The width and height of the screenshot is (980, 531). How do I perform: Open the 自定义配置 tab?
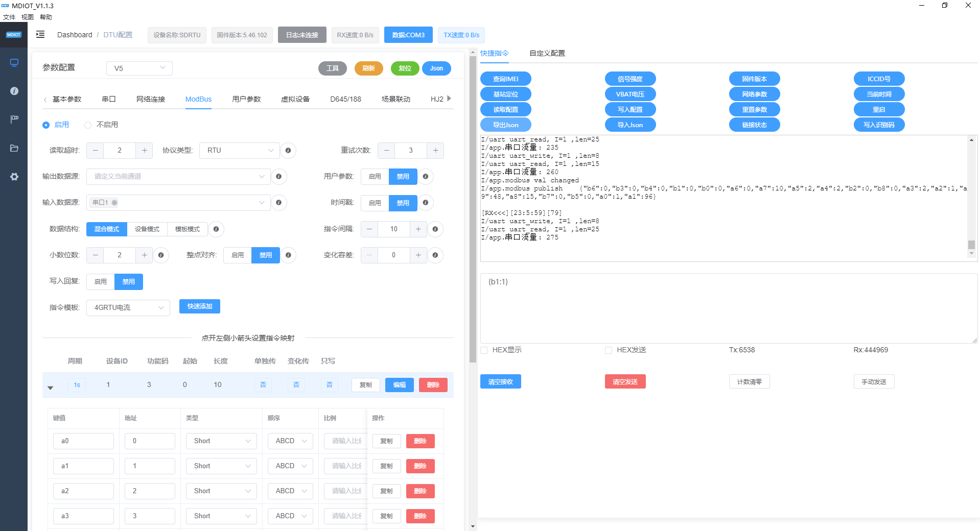(x=547, y=53)
